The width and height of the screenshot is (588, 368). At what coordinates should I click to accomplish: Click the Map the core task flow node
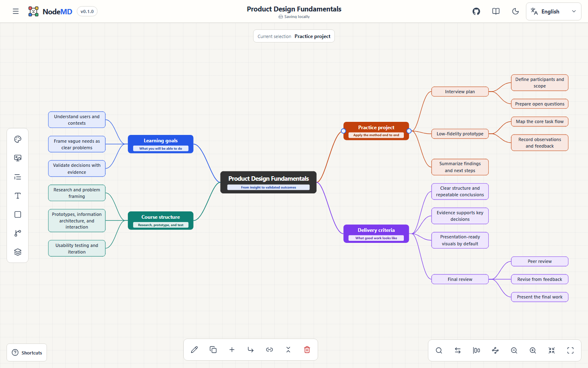click(539, 121)
